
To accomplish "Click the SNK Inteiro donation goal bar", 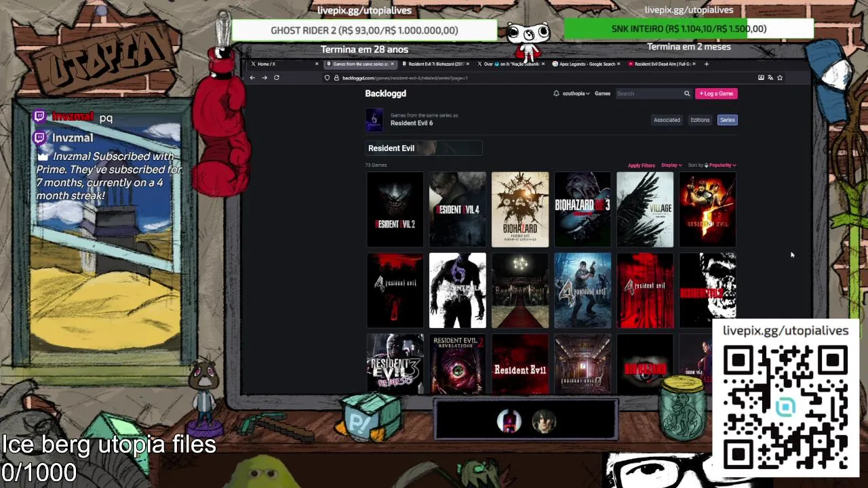I will 689,28.
